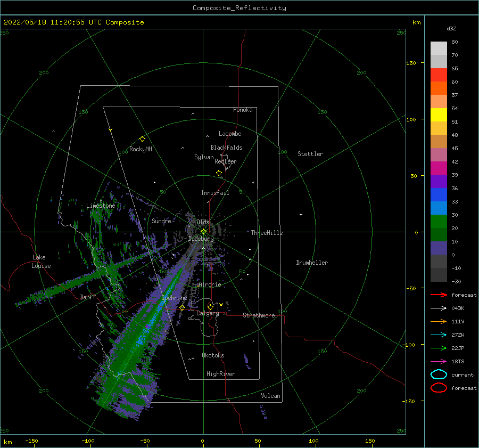The width and height of the screenshot is (479, 448).
Task: Select the orange 60–57 dBZ swatch
Action: pos(439,88)
